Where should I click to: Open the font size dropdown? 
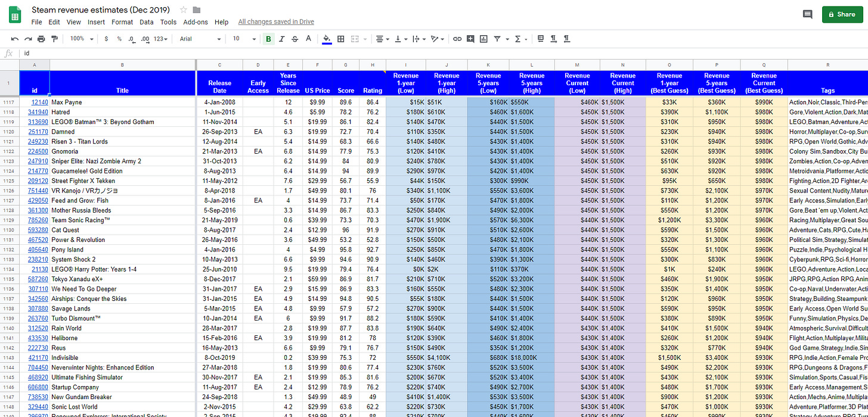pyautogui.click(x=244, y=39)
